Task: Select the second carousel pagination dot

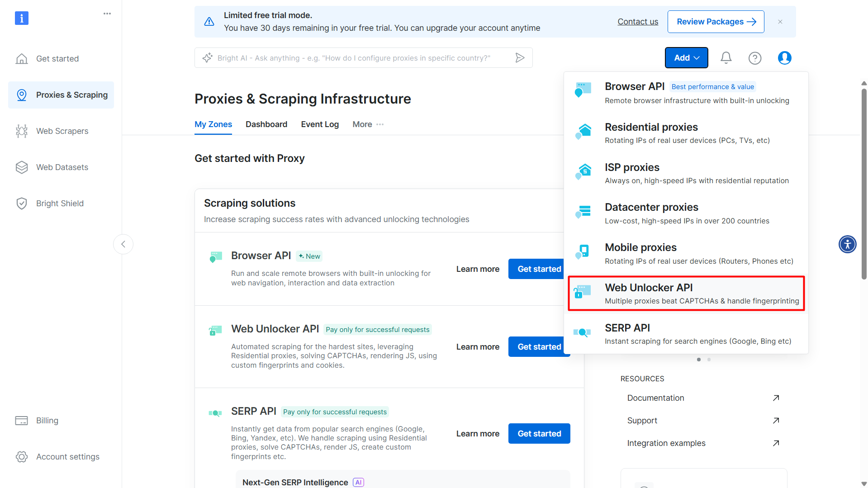Action: coord(709,360)
